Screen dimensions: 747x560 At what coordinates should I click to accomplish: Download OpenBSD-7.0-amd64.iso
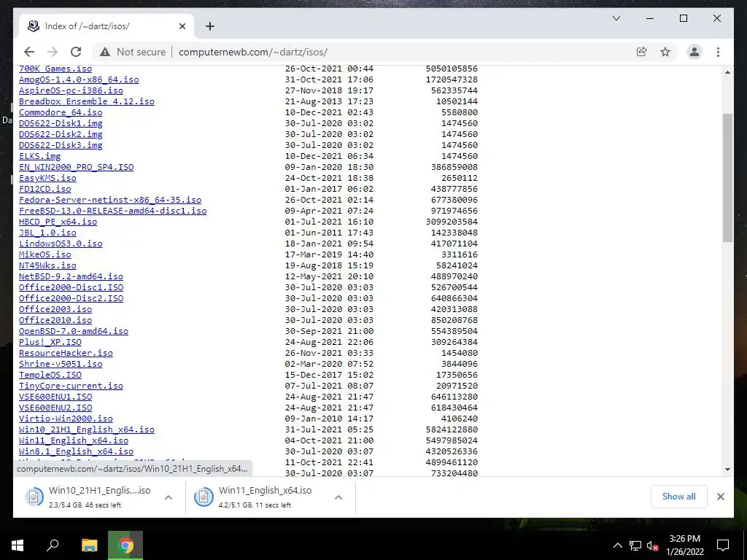[74, 332]
